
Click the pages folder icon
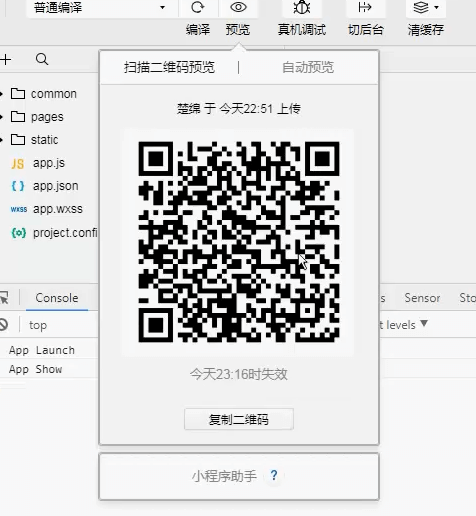[18, 117]
